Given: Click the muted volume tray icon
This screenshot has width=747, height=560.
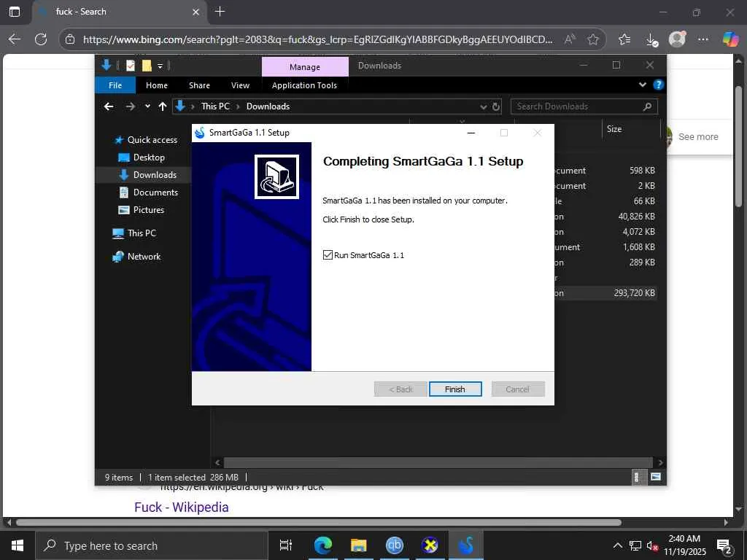Looking at the screenshot, I should coord(652,545).
